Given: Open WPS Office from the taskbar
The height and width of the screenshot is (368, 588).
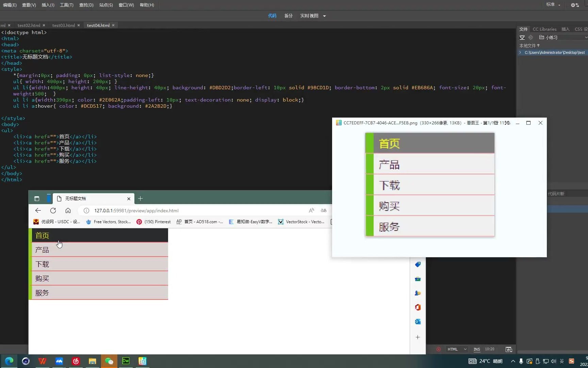Looking at the screenshot, I should click(43, 361).
